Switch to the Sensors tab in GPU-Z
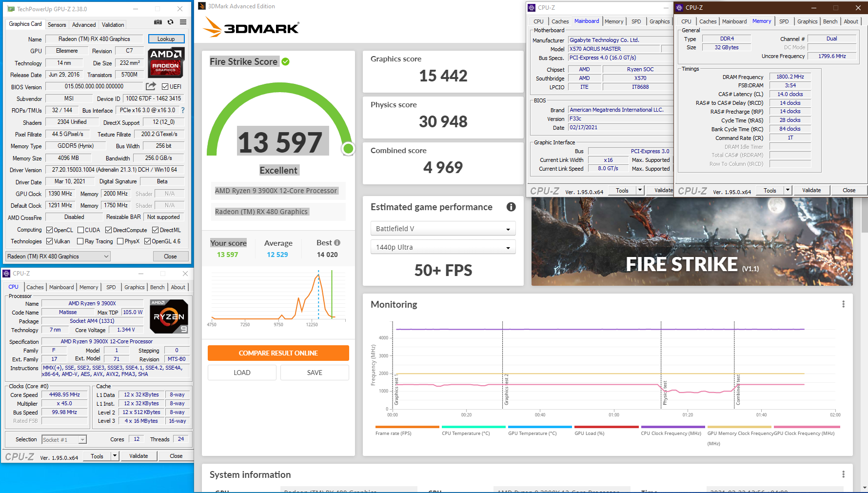This screenshot has width=868, height=493. point(57,25)
